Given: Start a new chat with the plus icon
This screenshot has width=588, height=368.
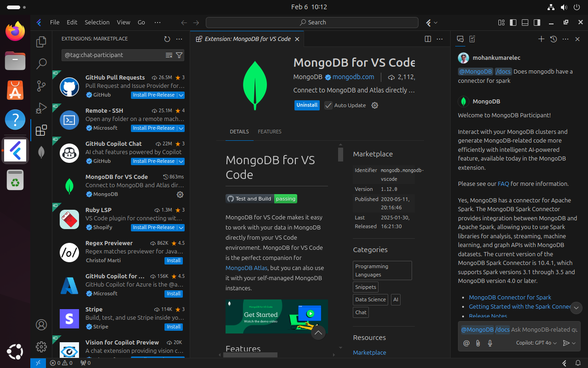Looking at the screenshot, I should 541,39.
